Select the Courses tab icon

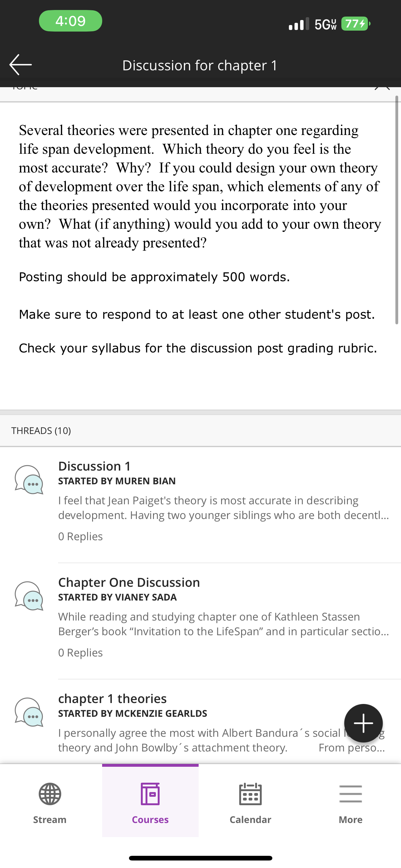tap(150, 794)
